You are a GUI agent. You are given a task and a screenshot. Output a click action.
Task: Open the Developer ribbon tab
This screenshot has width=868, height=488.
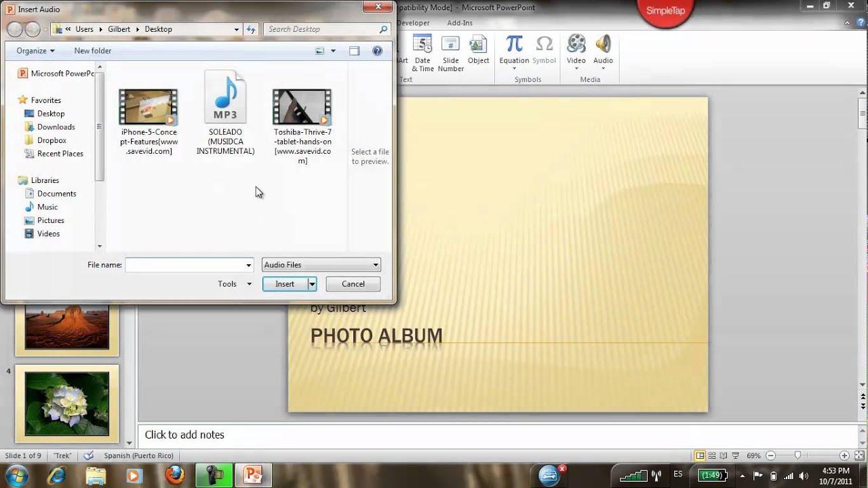(414, 23)
